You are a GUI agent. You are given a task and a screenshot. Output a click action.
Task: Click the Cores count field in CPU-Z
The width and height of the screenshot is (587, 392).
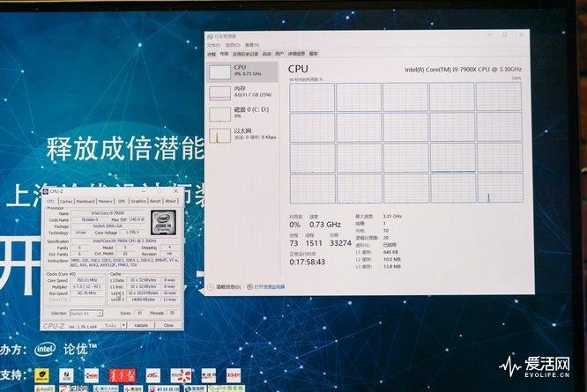click(139, 313)
